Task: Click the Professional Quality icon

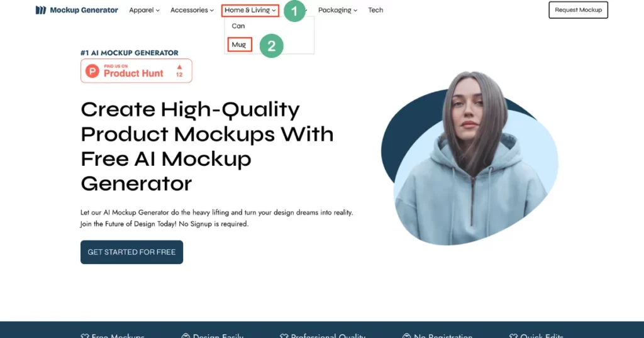Action: (x=284, y=336)
